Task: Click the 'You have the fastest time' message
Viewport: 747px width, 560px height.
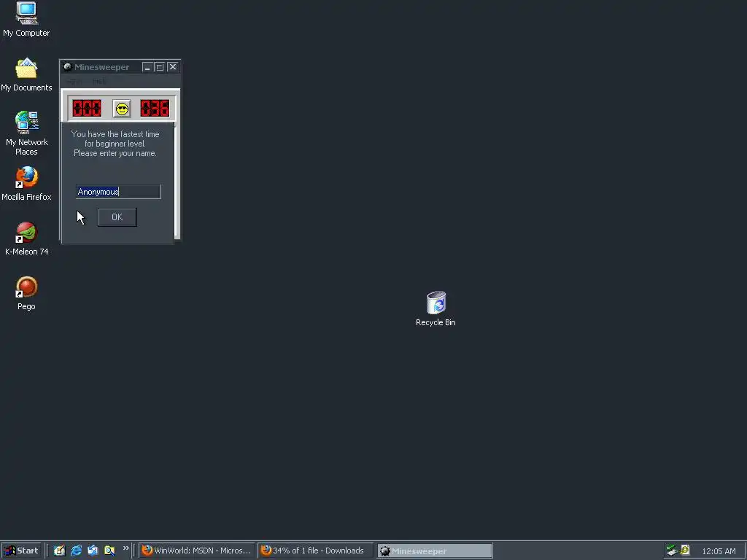Action: point(115,144)
